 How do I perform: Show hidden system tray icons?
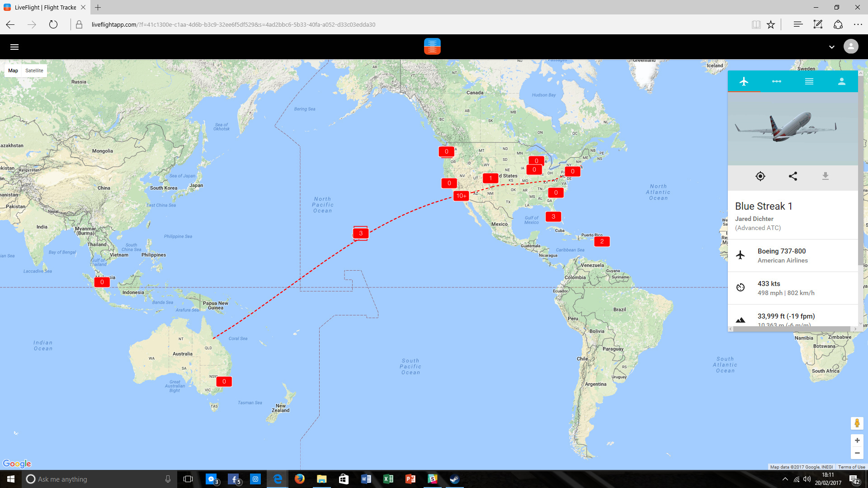(x=785, y=479)
